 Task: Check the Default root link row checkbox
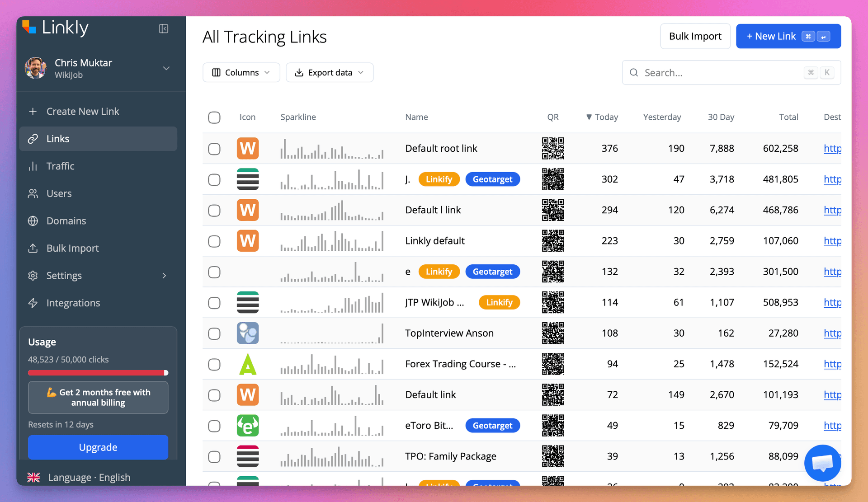click(214, 149)
